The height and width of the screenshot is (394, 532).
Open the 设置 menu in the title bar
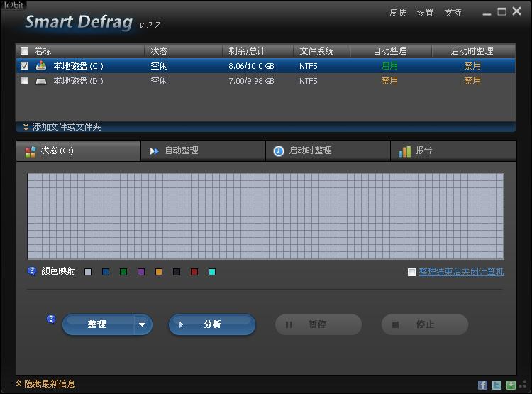click(425, 13)
